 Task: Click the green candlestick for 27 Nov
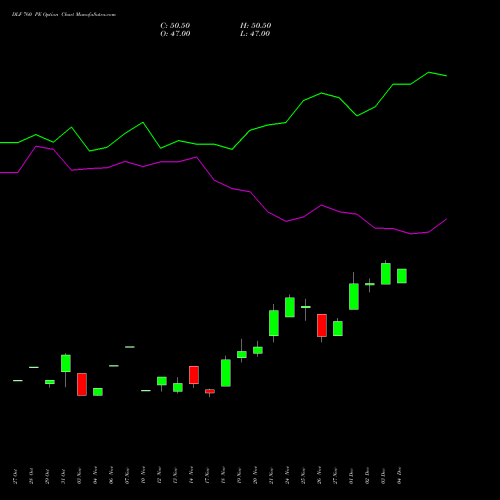(x=338, y=328)
